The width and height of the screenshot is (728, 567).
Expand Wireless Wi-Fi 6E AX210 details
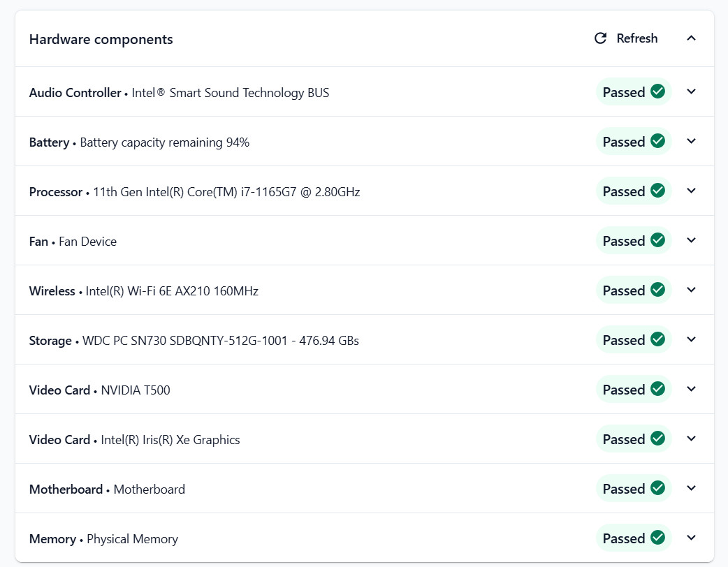692,290
